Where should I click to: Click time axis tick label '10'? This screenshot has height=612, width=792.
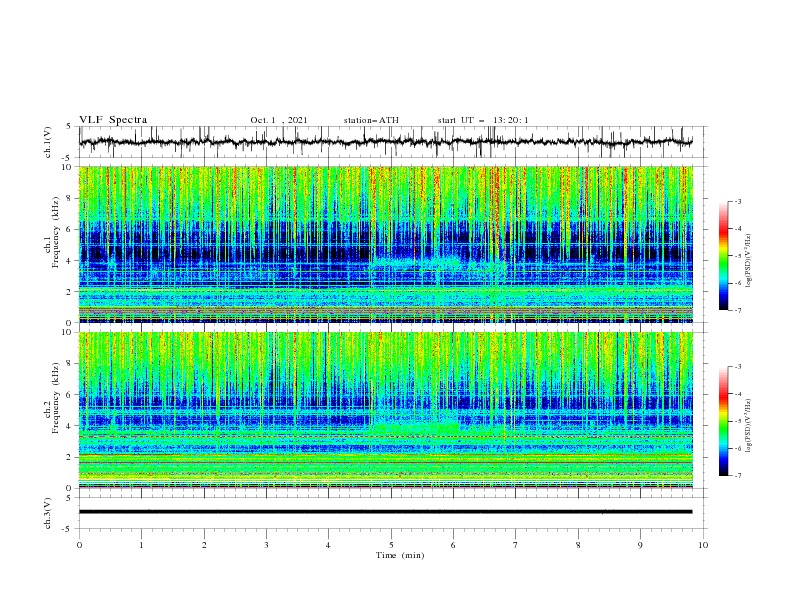coord(703,545)
